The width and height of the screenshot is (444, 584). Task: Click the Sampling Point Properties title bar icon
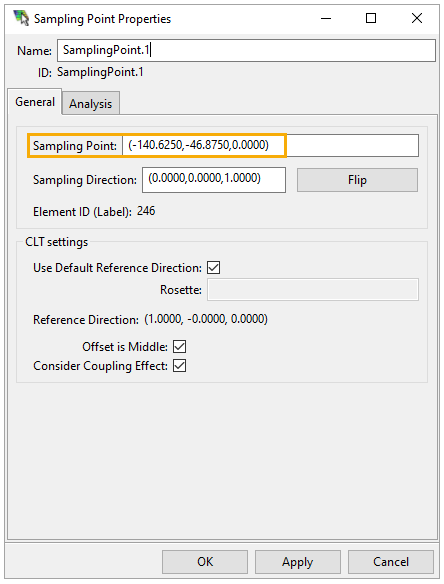pos(21,18)
